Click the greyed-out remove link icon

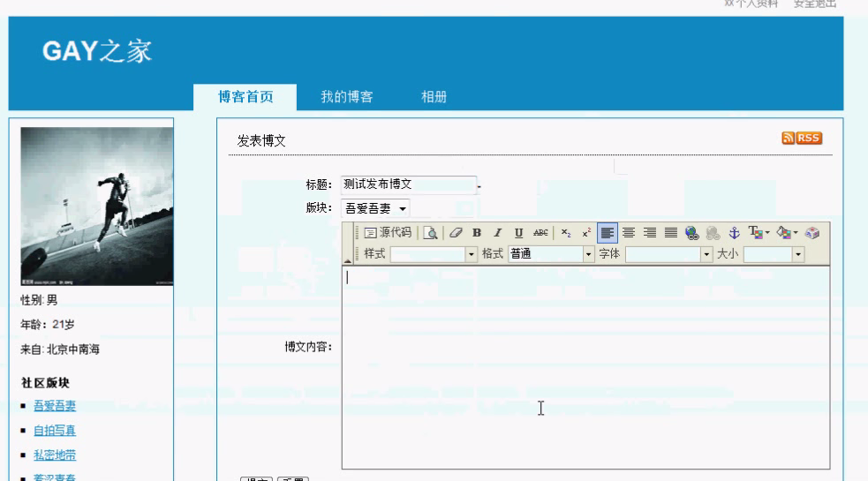pyautogui.click(x=713, y=232)
